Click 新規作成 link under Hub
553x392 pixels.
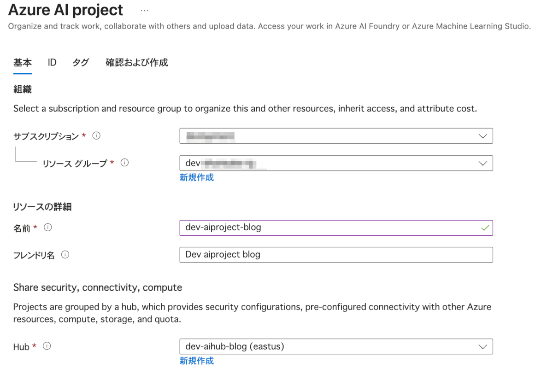click(197, 361)
